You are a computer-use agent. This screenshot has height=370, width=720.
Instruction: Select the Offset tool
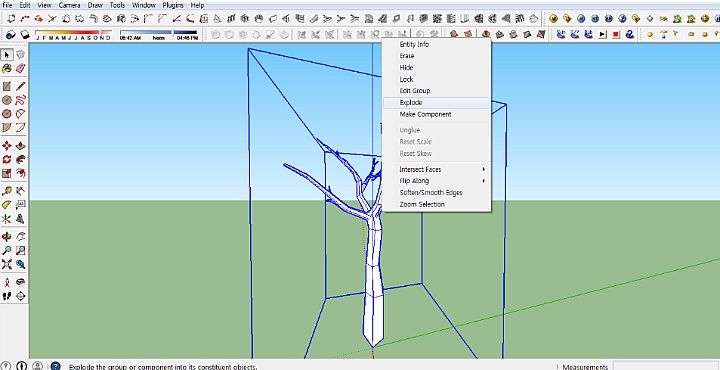point(21,174)
